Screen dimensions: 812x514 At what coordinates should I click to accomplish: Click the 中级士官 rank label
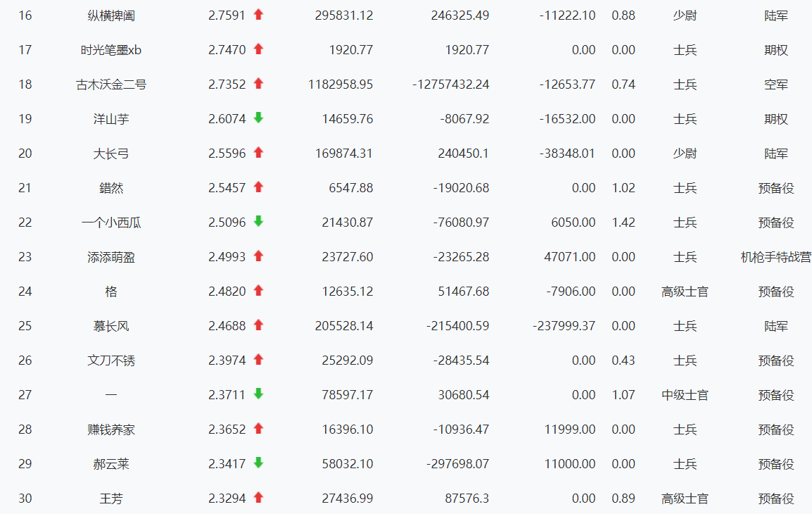(684, 395)
